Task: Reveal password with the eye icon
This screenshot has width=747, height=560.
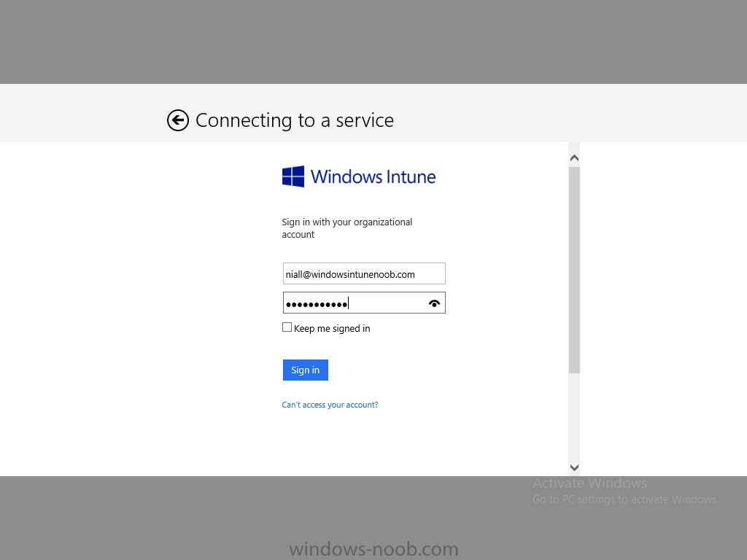Action: [x=434, y=303]
